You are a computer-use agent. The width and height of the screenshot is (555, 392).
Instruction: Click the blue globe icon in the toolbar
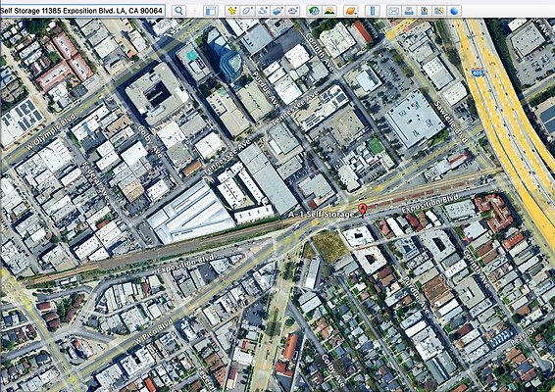coord(454,11)
